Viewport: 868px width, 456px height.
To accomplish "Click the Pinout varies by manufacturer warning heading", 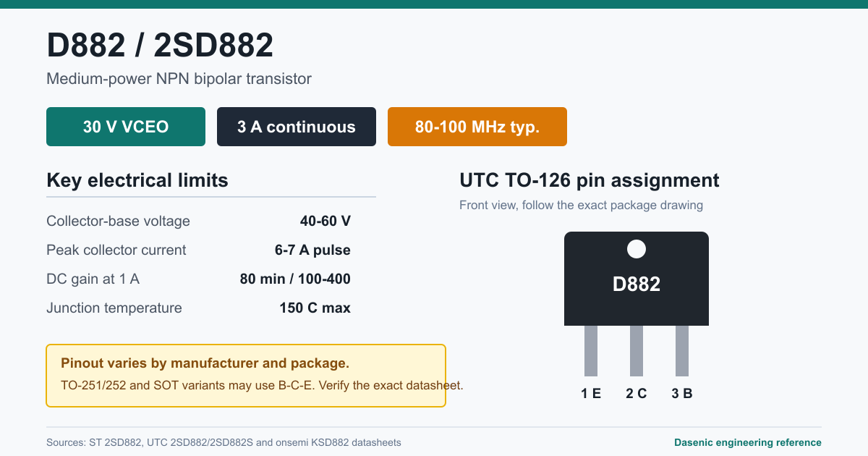I will 205,363.
